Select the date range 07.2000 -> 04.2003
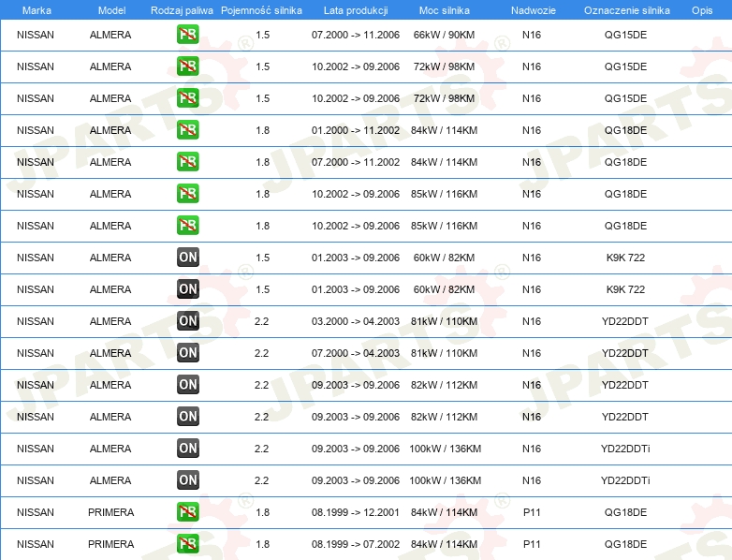This screenshot has height=560, width=732. click(x=356, y=353)
